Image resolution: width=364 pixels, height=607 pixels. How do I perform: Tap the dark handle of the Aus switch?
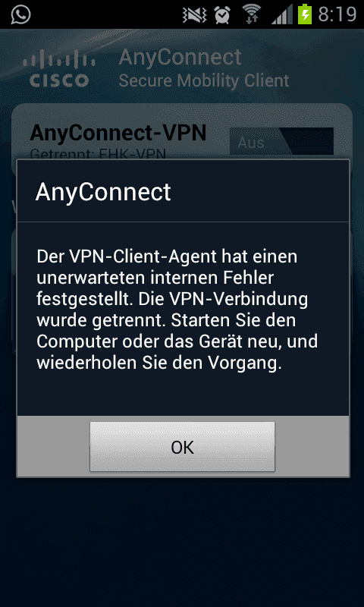(x=309, y=141)
